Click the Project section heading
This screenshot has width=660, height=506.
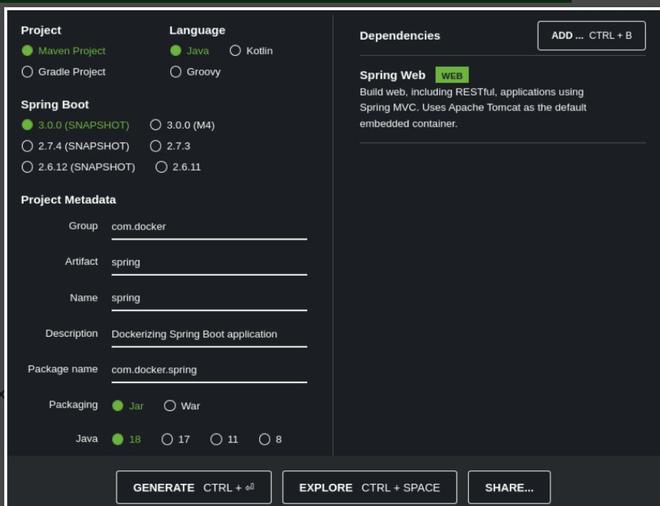(41, 30)
